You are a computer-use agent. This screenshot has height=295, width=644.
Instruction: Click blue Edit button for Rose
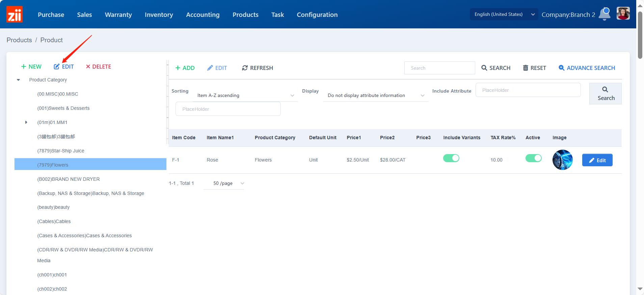(597, 160)
